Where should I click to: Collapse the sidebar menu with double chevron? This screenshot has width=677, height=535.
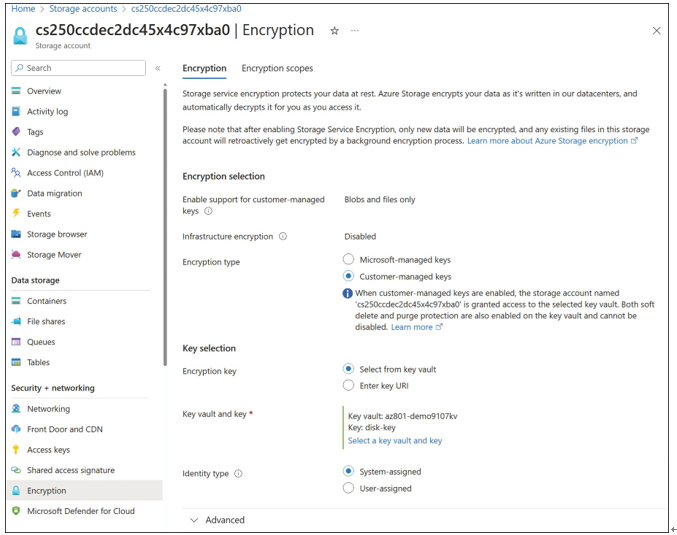point(158,68)
